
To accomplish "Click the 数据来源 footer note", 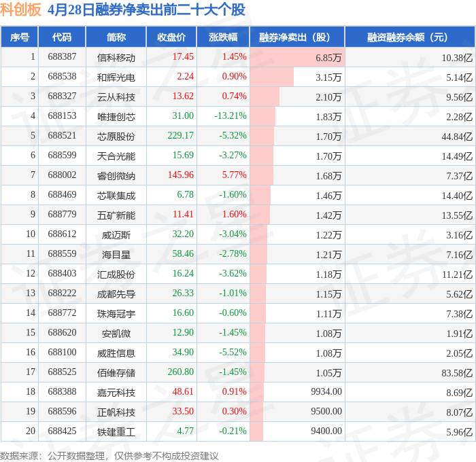I will click(109, 456).
